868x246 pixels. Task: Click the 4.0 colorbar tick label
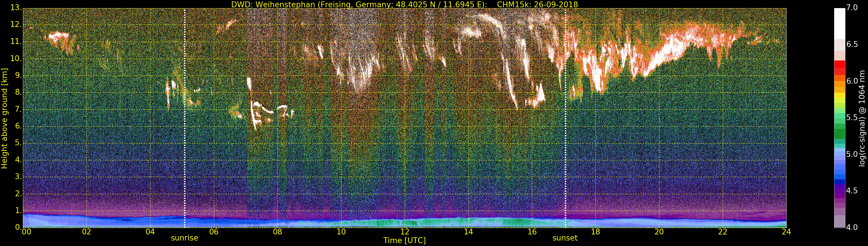pyautogui.click(x=855, y=227)
